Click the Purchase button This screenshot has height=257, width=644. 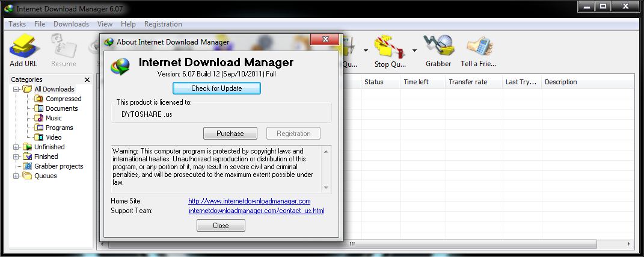230,133
